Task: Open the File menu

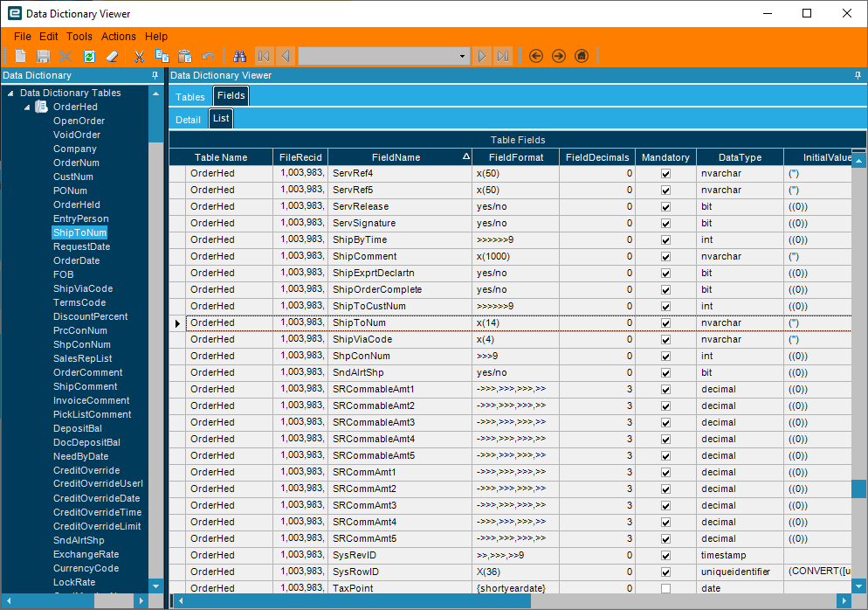Action: [x=22, y=37]
